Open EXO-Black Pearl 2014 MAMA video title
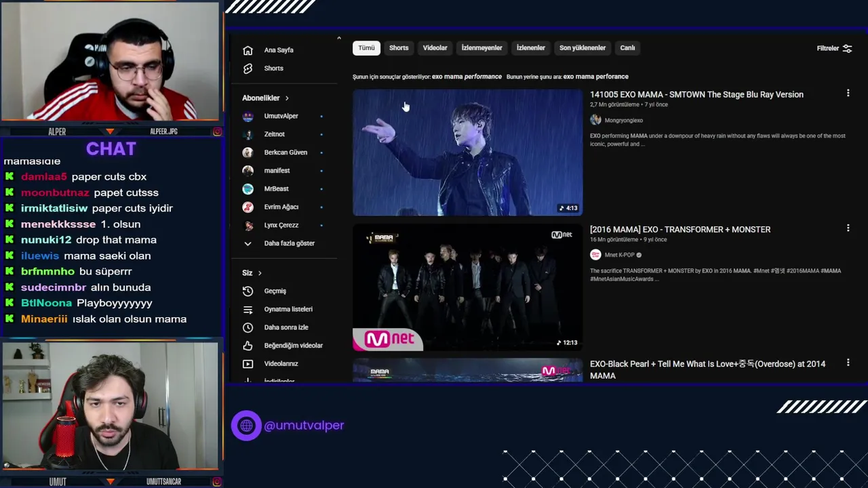The image size is (868, 488). 707,369
